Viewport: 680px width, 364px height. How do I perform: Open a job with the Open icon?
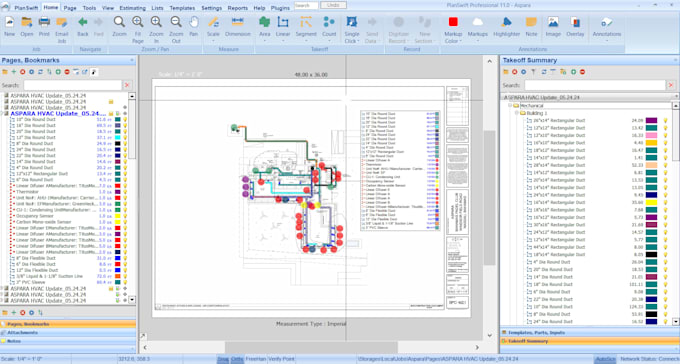click(x=26, y=27)
